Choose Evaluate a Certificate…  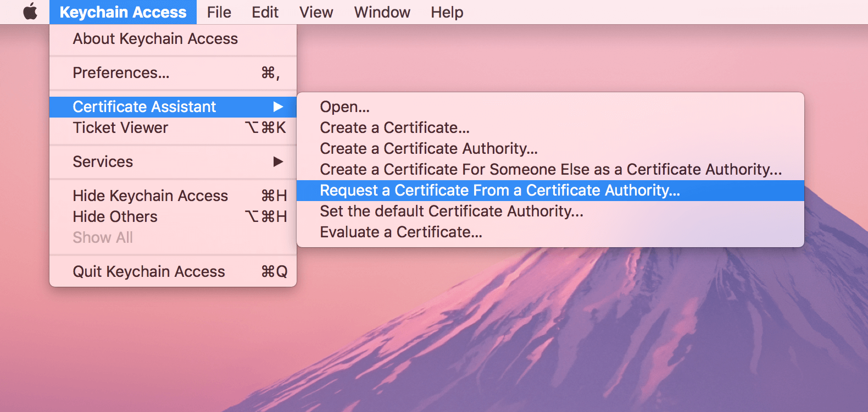click(x=550, y=232)
